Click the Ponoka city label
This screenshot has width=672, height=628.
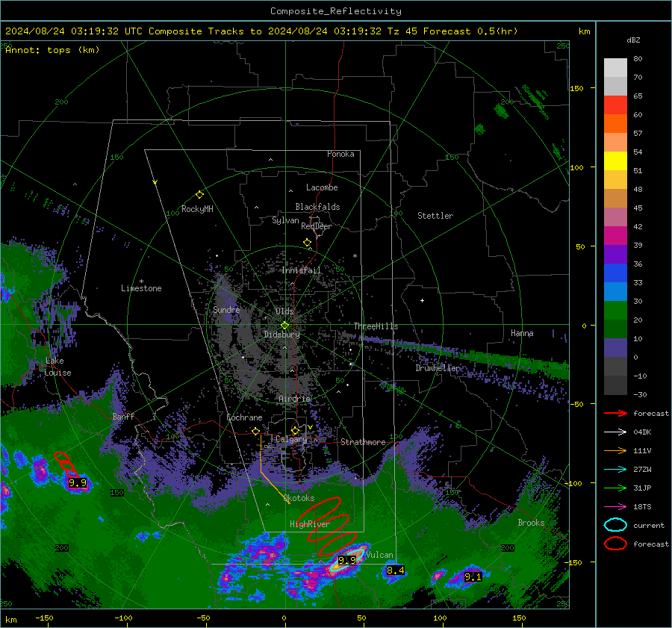340,154
